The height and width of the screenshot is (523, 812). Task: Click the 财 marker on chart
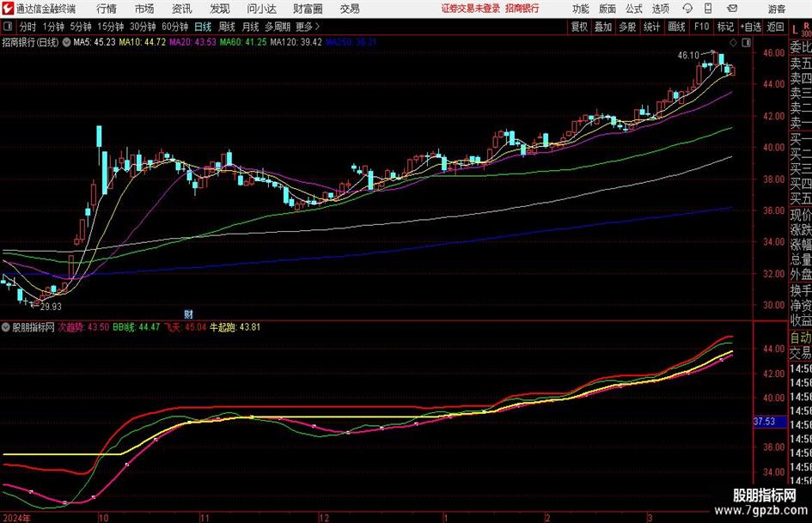188,313
